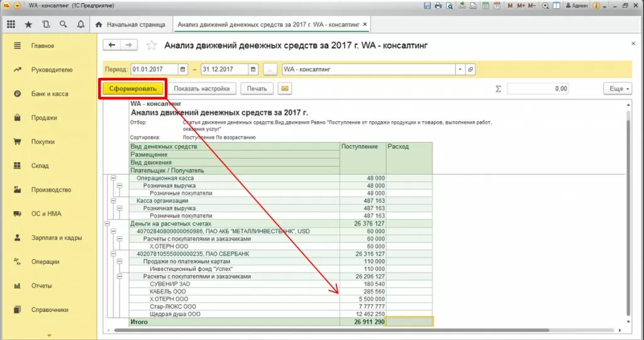Collapse the Операционная касса group
The width and height of the screenshot is (644, 340).
click(114, 178)
